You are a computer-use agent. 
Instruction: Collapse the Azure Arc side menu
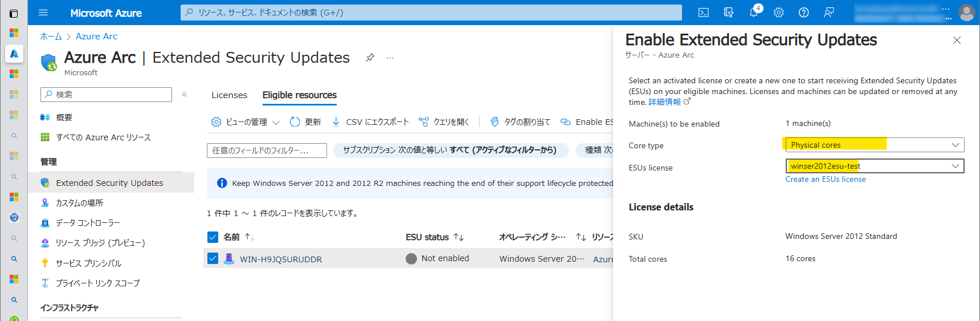tap(185, 94)
